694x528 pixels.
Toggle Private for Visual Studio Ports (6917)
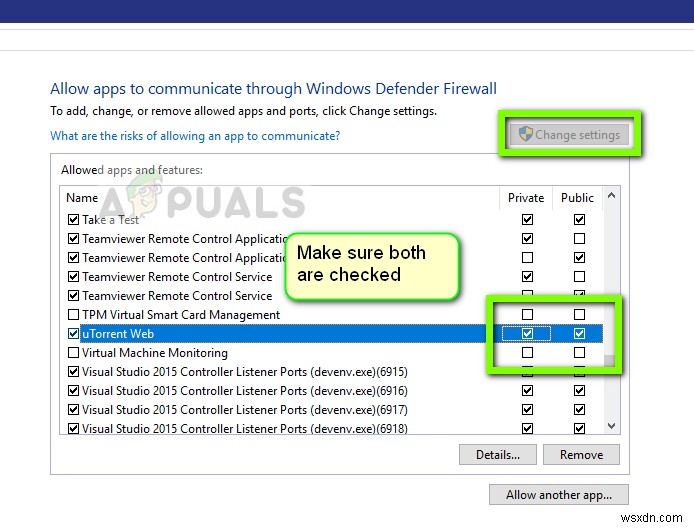[527, 410]
